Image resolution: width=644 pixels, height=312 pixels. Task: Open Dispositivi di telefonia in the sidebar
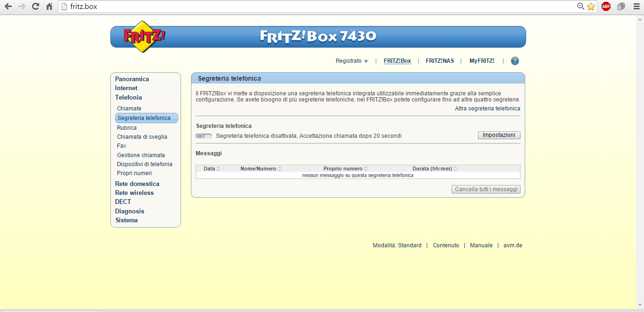click(145, 164)
